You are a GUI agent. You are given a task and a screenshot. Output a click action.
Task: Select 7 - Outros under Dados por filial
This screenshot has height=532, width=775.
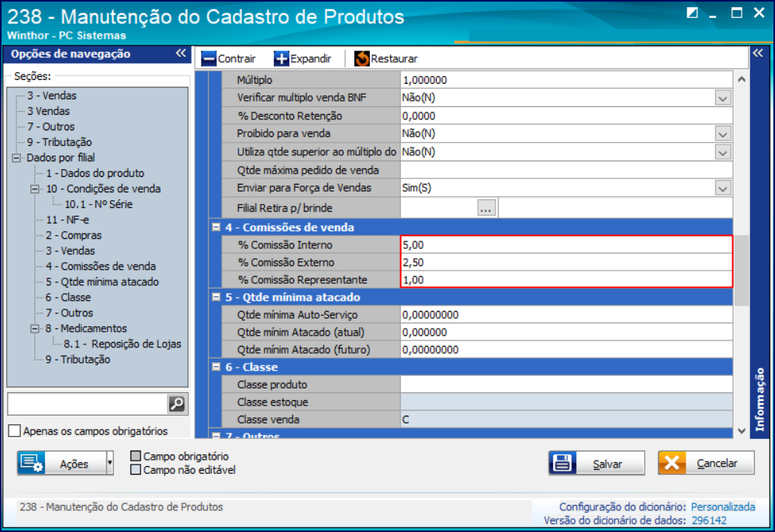69,313
